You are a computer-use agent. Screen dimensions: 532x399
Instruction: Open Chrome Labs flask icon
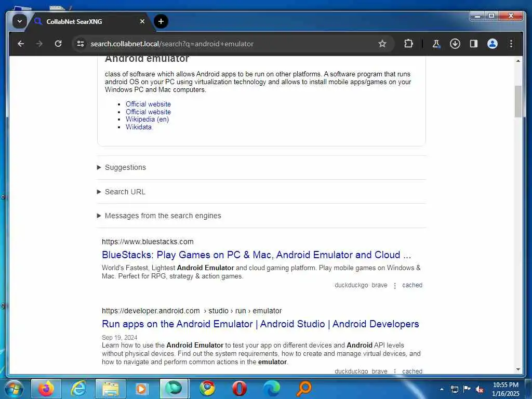[436, 44]
